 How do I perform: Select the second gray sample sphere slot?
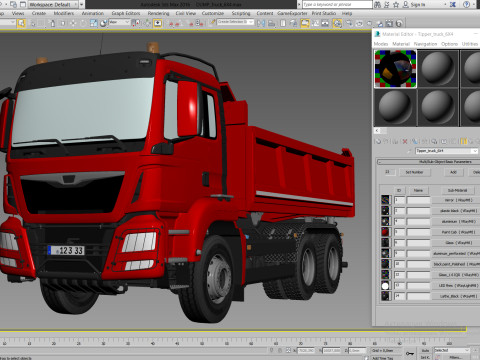pos(438,69)
